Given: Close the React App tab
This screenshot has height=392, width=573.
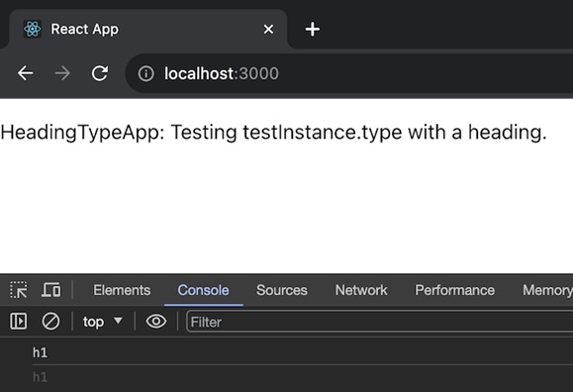Looking at the screenshot, I should pos(268,30).
